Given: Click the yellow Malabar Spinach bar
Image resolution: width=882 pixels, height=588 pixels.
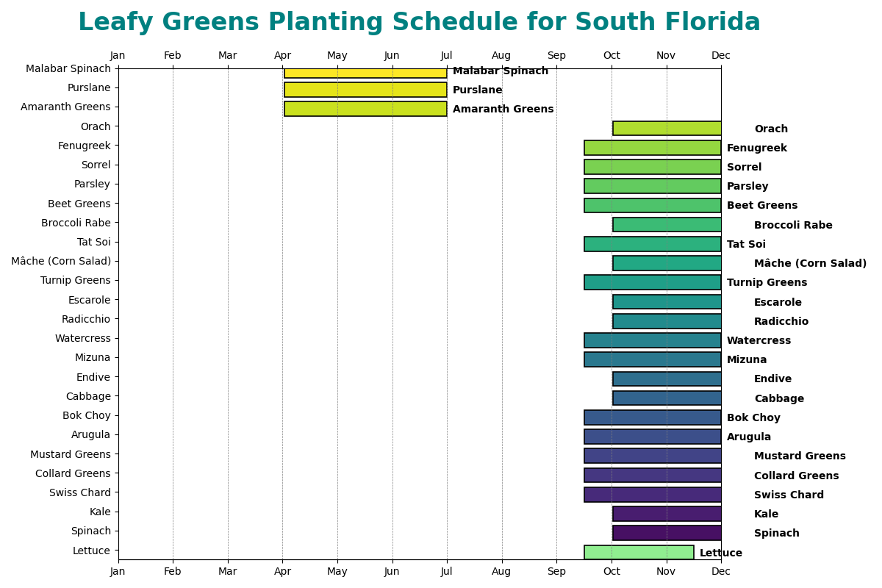Looking at the screenshot, I should coord(365,73).
